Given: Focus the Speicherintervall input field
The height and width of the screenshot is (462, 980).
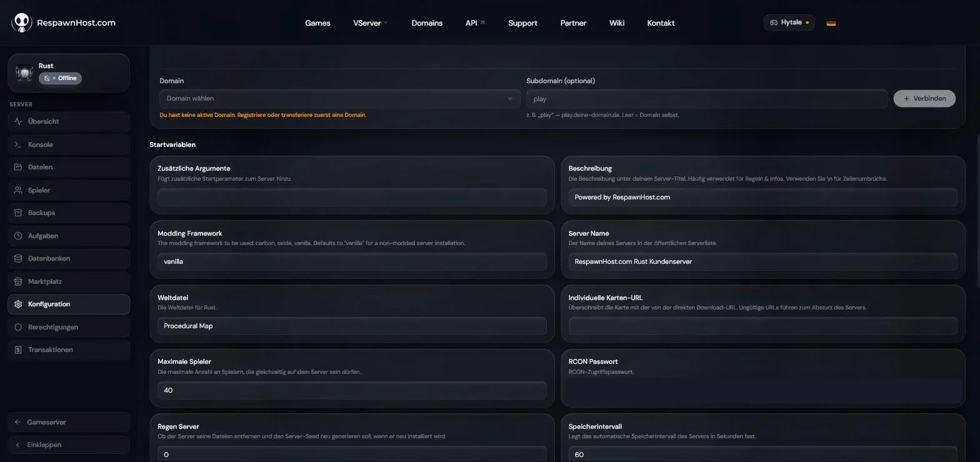Looking at the screenshot, I should coord(762,454).
